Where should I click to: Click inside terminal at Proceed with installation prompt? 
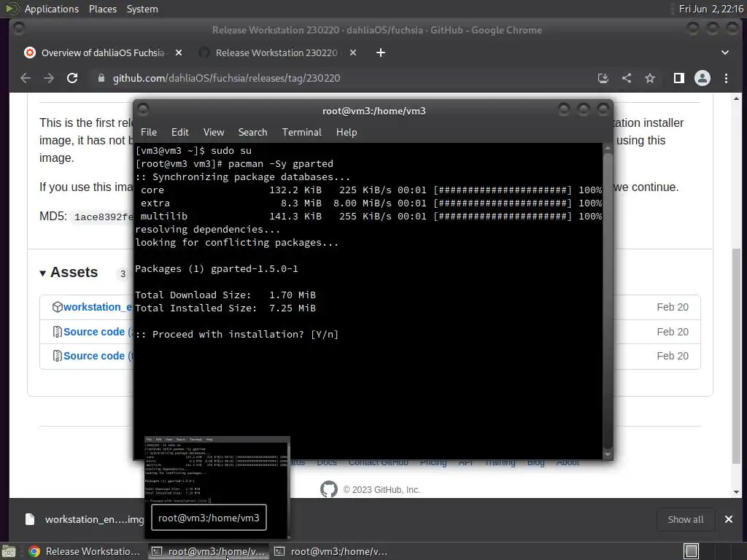pos(237,334)
